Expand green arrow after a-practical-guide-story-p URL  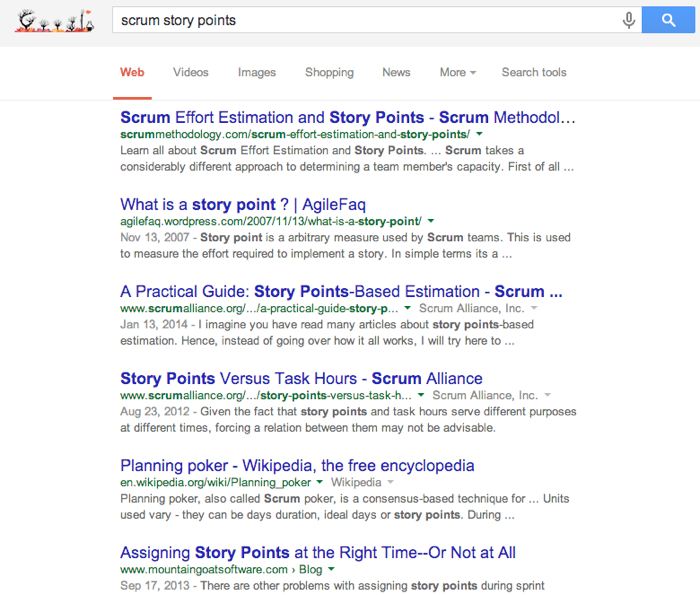pos(407,308)
